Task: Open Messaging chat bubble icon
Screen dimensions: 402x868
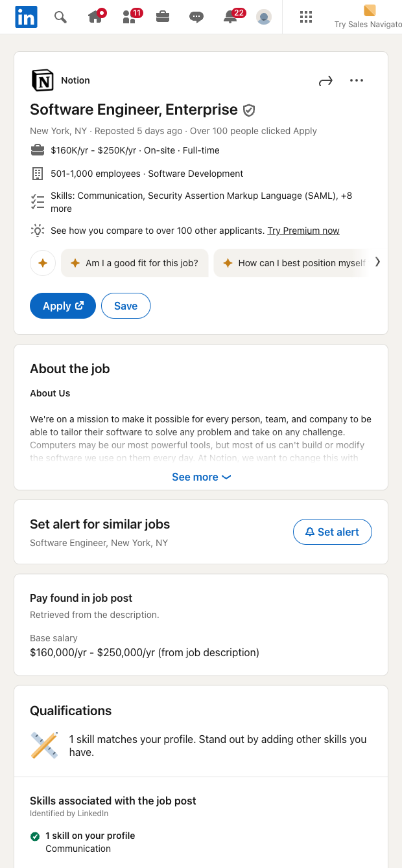Action: tap(196, 17)
